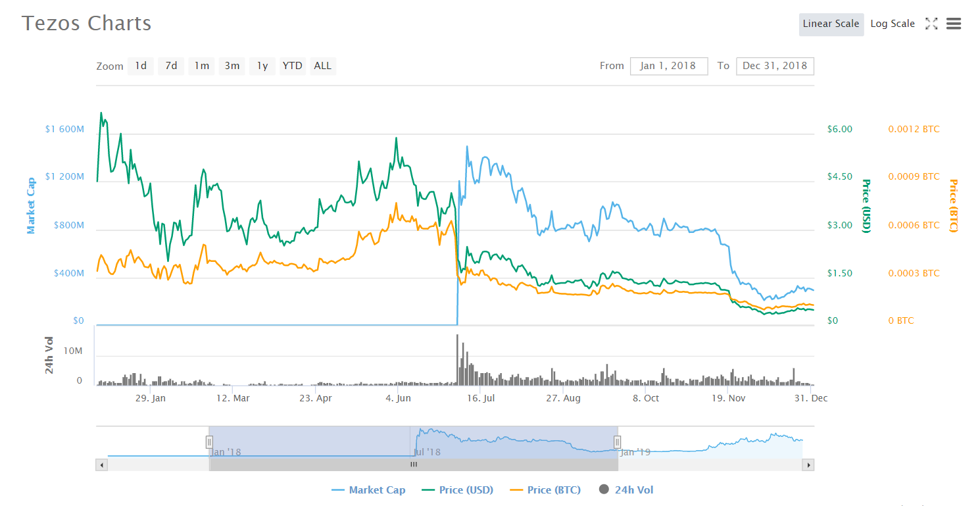Viewport: 980px width, 506px height.
Task: Click the left navigator range handle
Action: (x=209, y=442)
